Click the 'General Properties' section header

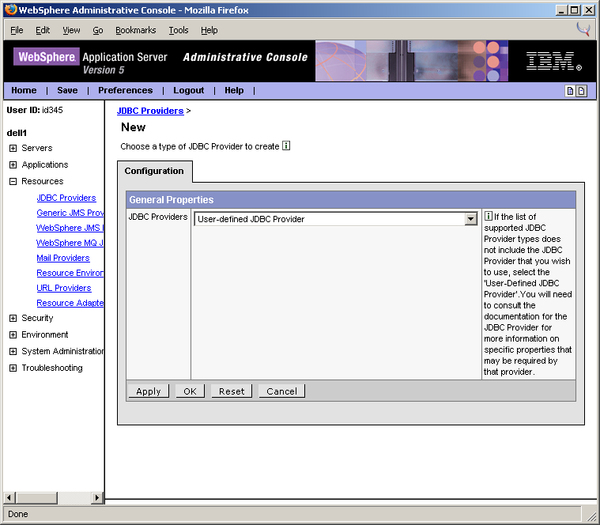(351, 200)
